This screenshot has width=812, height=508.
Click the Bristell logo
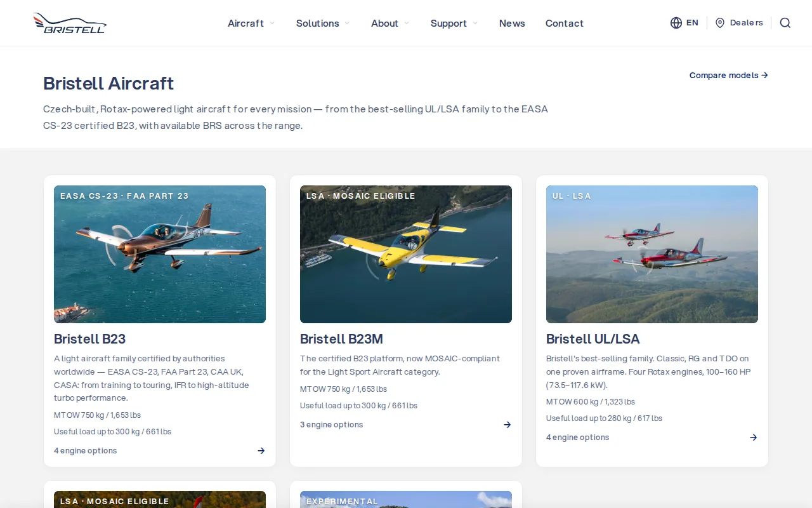click(70, 23)
